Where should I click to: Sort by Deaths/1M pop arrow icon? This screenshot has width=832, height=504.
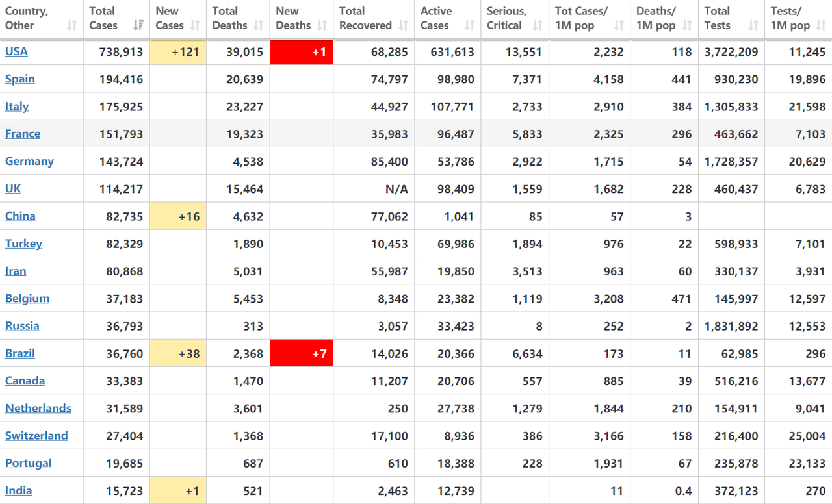(686, 25)
